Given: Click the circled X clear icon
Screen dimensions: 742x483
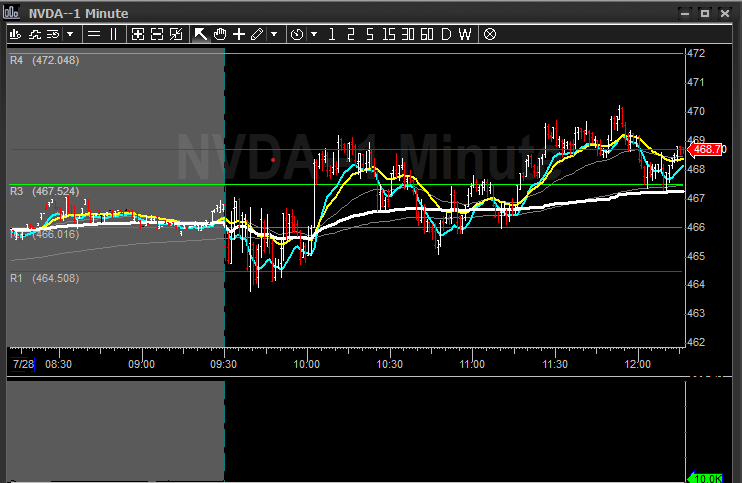Looking at the screenshot, I should click(490, 34).
